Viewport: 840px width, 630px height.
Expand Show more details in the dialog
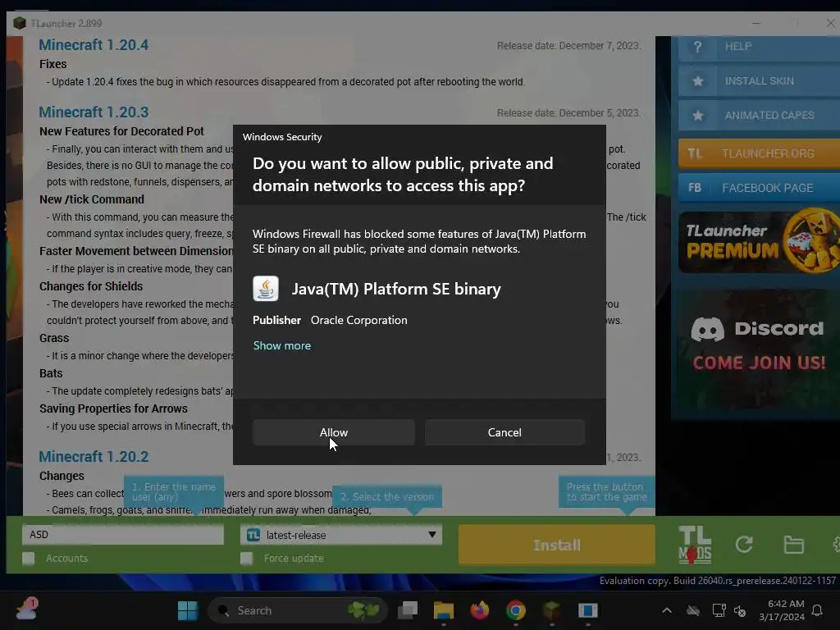pyautogui.click(x=282, y=345)
